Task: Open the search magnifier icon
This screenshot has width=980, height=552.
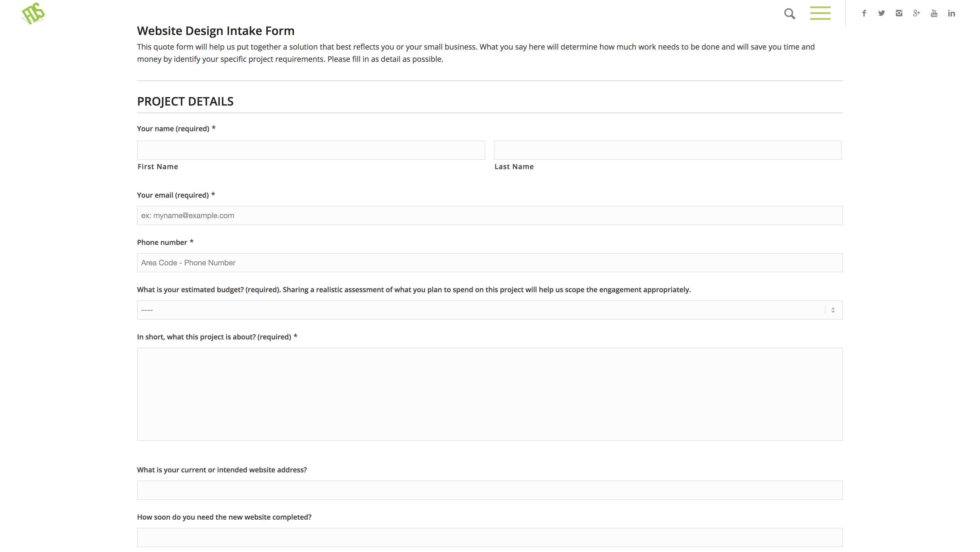Action: pos(790,14)
